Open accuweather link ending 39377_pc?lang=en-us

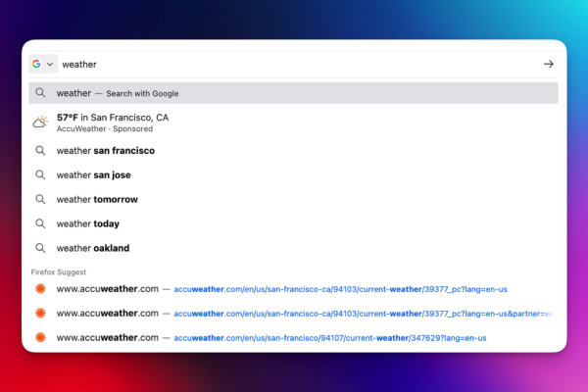coord(293,289)
